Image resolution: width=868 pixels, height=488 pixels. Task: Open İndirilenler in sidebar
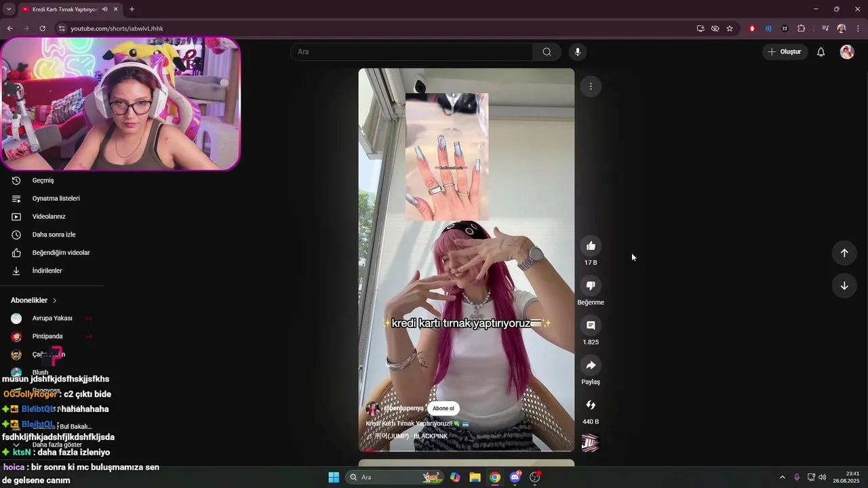47,271
